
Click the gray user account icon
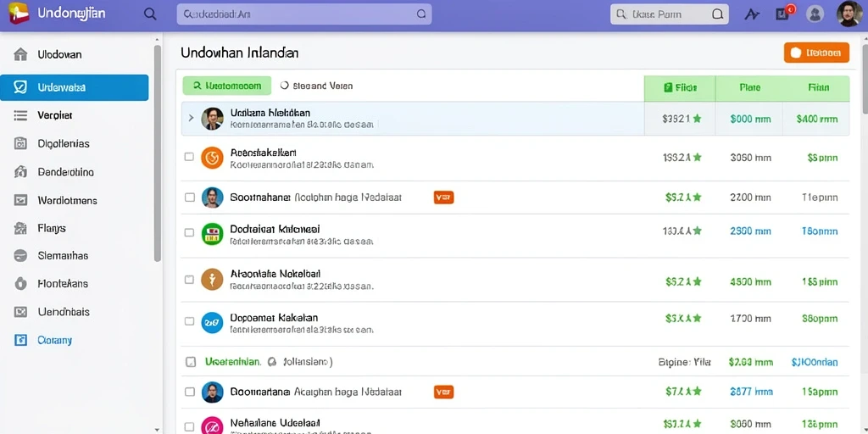click(815, 14)
